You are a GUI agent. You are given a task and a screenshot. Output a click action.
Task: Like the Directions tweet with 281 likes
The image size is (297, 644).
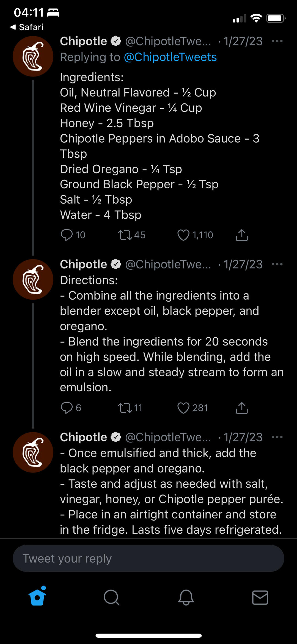pyautogui.click(x=183, y=408)
